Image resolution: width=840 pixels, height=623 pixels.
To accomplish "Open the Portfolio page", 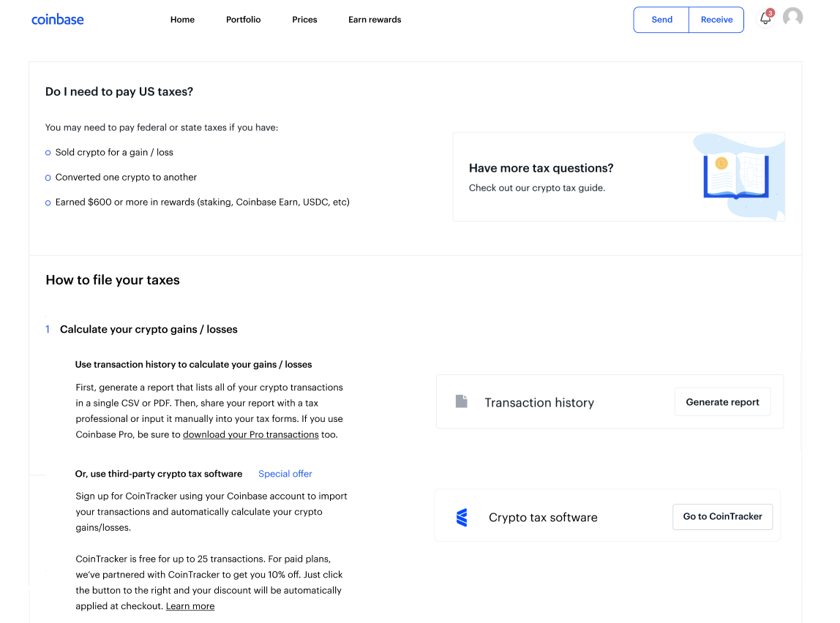I will point(243,20).
